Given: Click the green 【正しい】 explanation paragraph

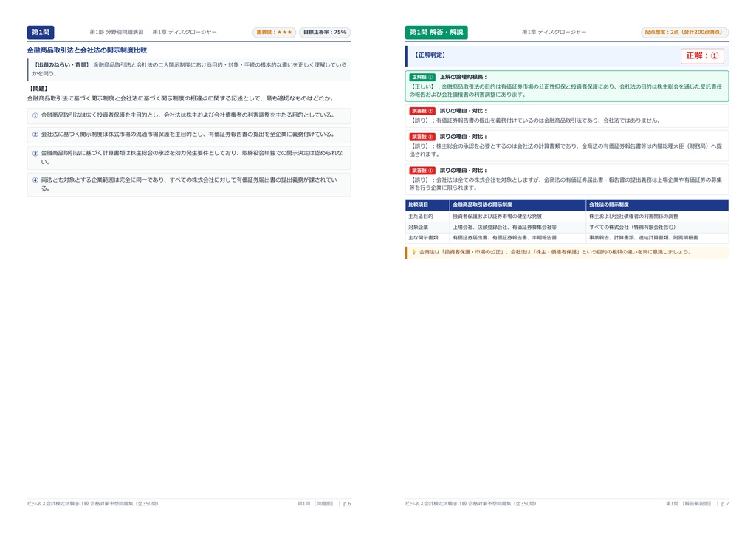Looking at the screenshot, I should [x=566, y=91].
